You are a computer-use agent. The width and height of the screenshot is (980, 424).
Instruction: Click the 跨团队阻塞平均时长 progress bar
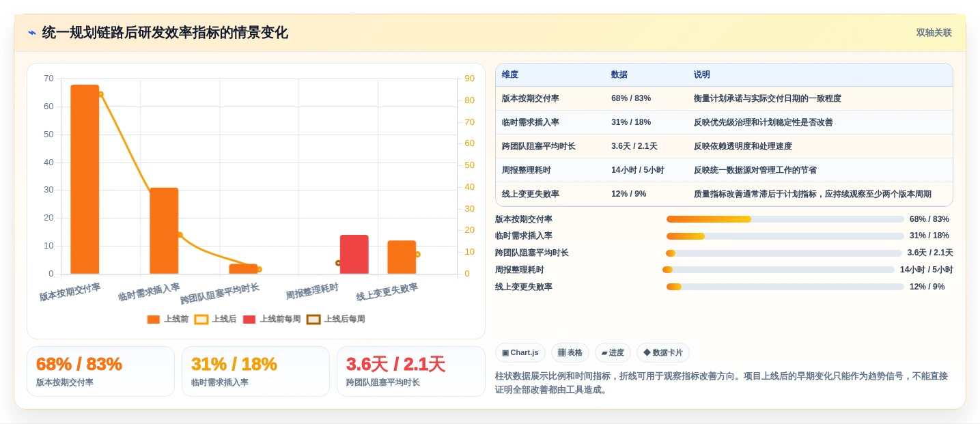pos(784,253)
